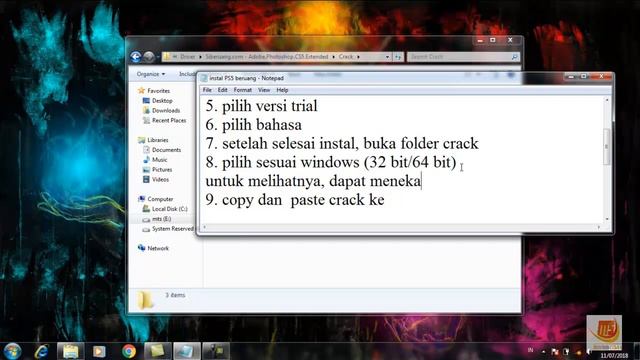This screenshot has height=360, width=640.
Task: Click Notepad vertical scrollbar down arrow
Action: coord(607,219)
